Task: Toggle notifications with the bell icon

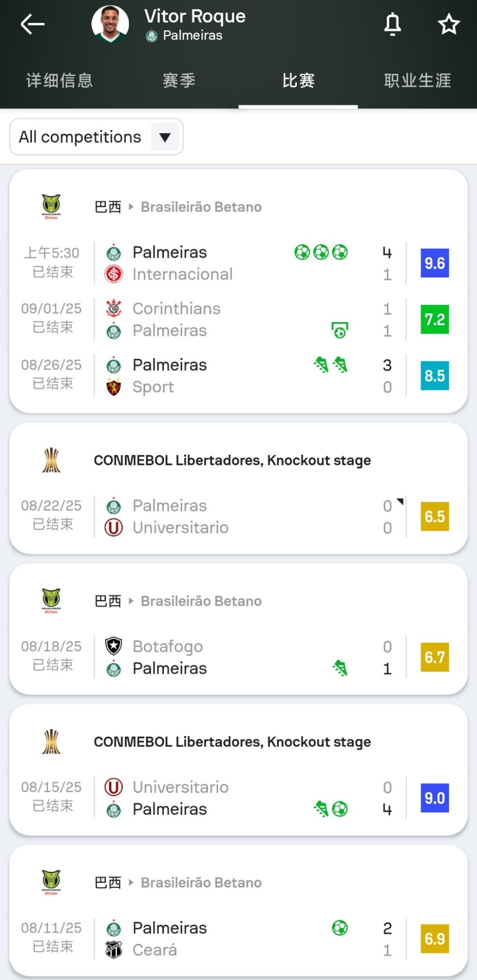Action: [392, 24]
